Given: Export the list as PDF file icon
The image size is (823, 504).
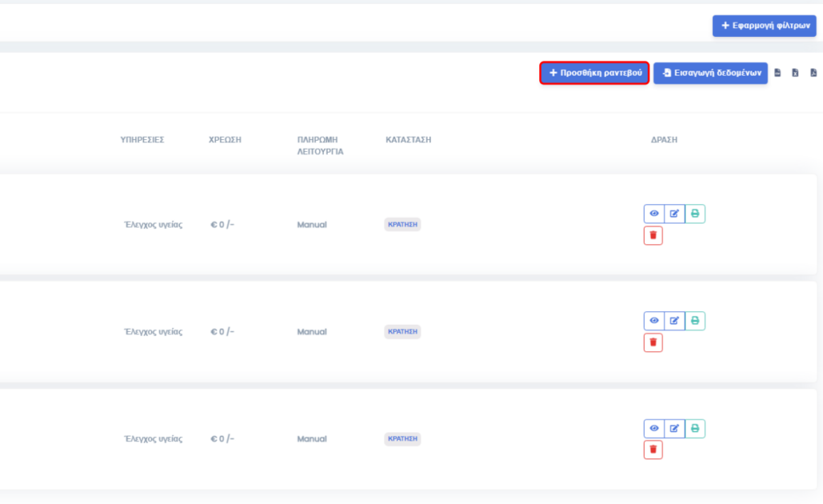Looking at the screenshot, I should [x=813, y=73].
